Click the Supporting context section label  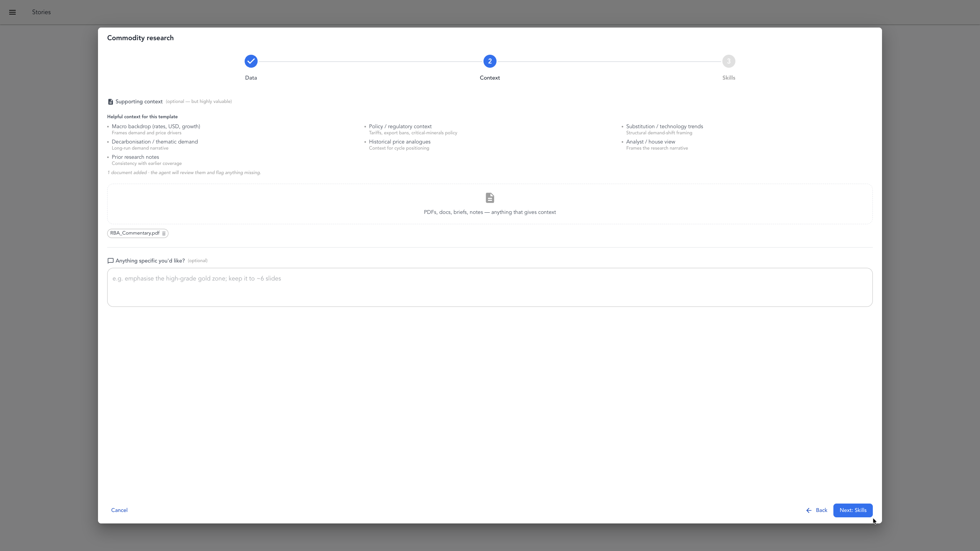click(x=139, y=102)
